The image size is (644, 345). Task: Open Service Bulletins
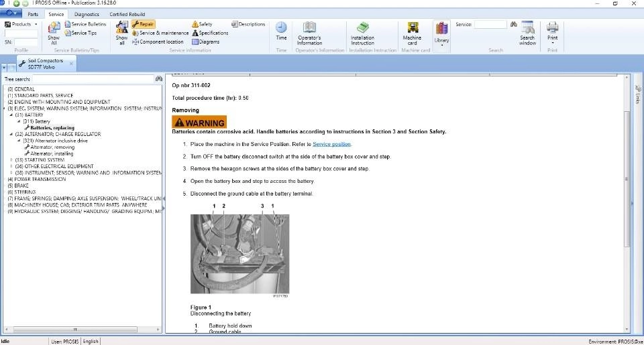click(85, 24)
